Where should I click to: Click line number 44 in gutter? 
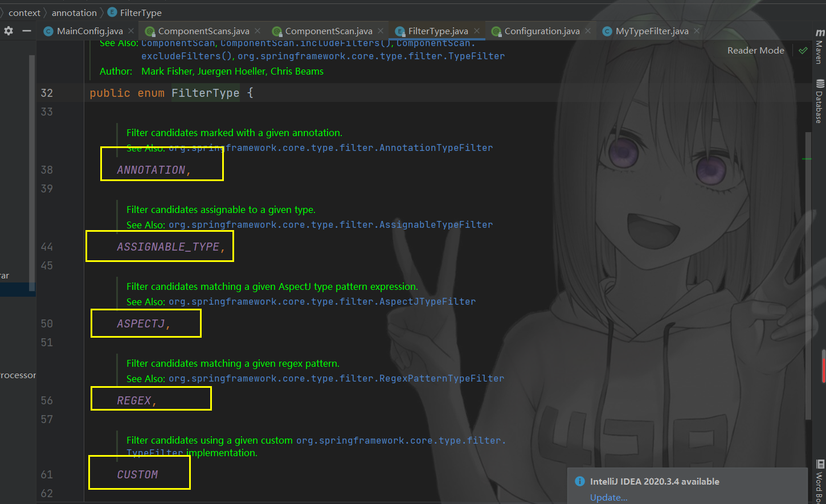coord(47,247)
